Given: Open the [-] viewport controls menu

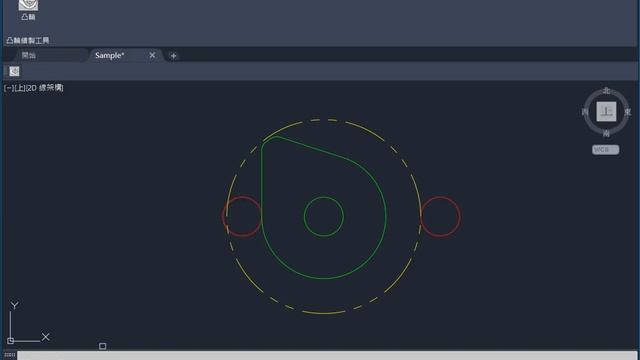Looking at the screenshot, I should click(x=8, y=88).
